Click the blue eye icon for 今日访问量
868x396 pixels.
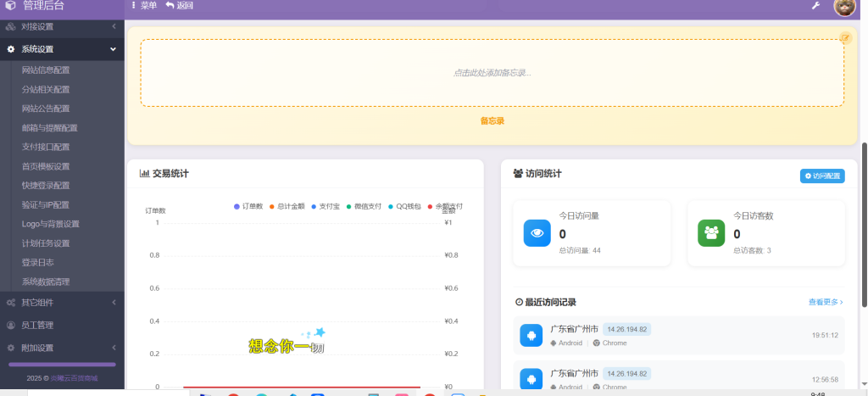(537, 233)
